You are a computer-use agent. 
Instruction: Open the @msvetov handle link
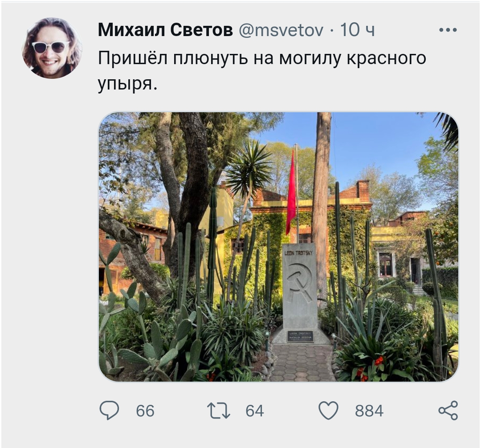coord(281,30)
